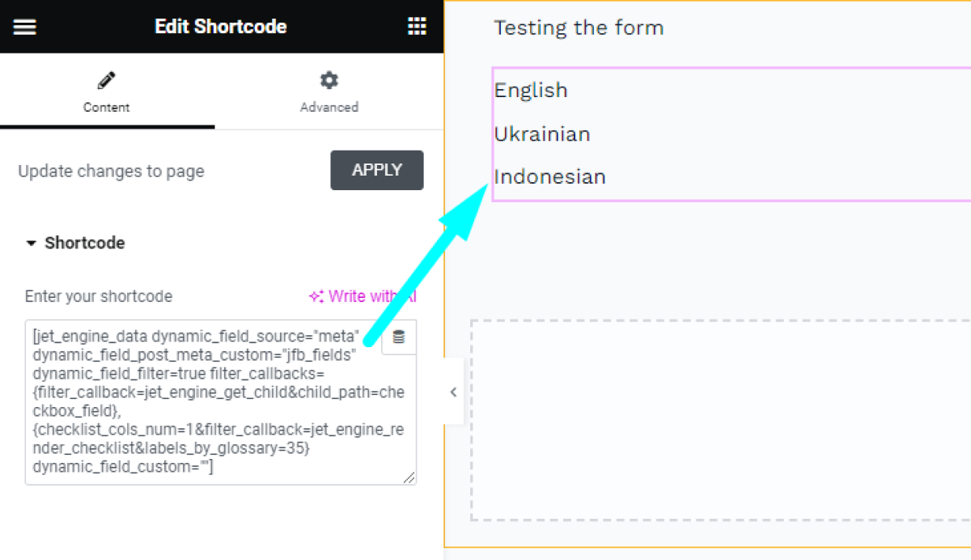
Task: Hide the editing panel with the chevron
Action: click(453, 392)
